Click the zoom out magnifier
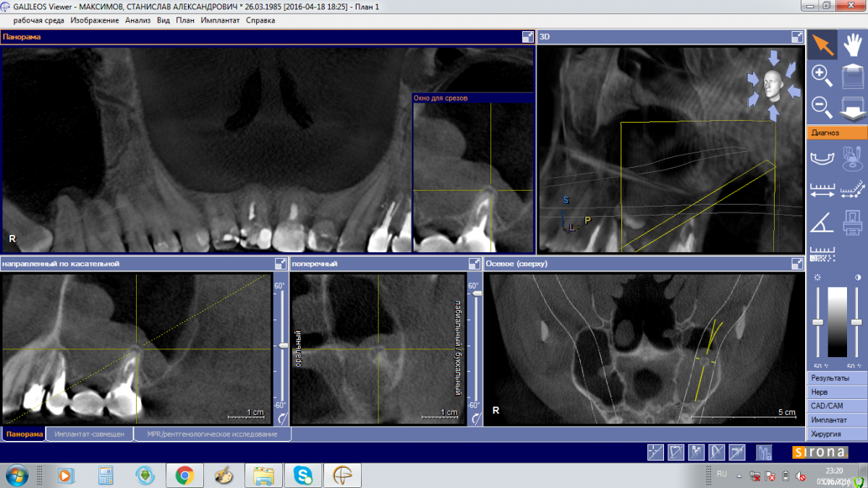 click(x=822, y=106)
